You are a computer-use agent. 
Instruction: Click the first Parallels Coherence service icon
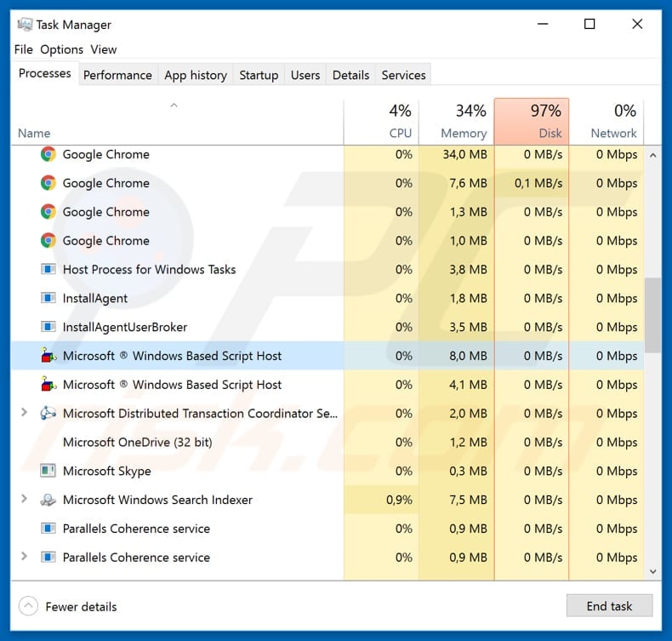[x=48, y=529]
